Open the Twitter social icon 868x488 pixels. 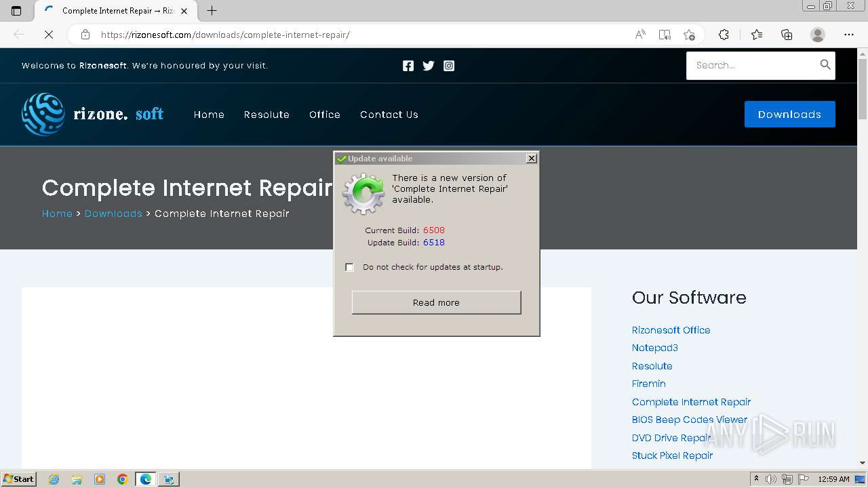(429, 66)
